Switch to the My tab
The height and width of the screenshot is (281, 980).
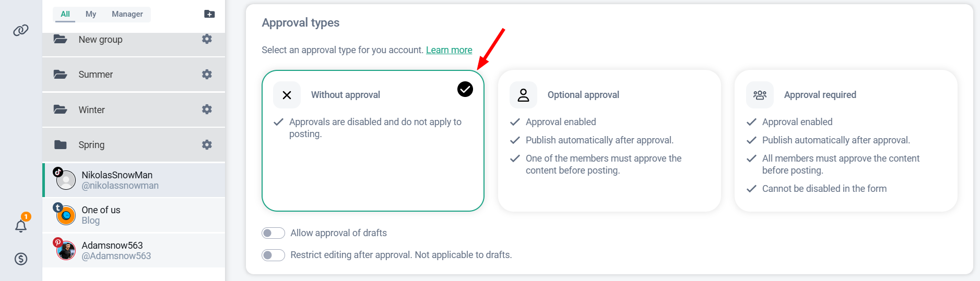coord(91,14)
